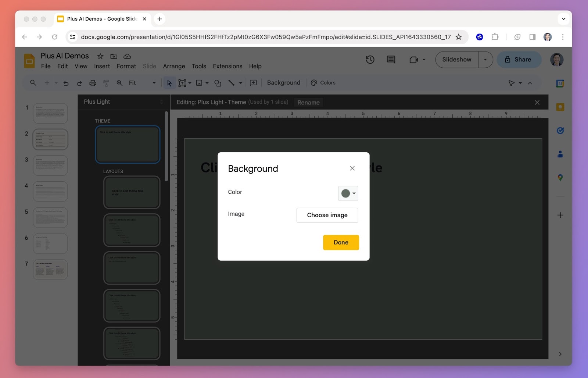Viewport: 588px width, 378px height.
Task: Select the text box tool icon
Action: pyautogui.click(x=182, y=83)
